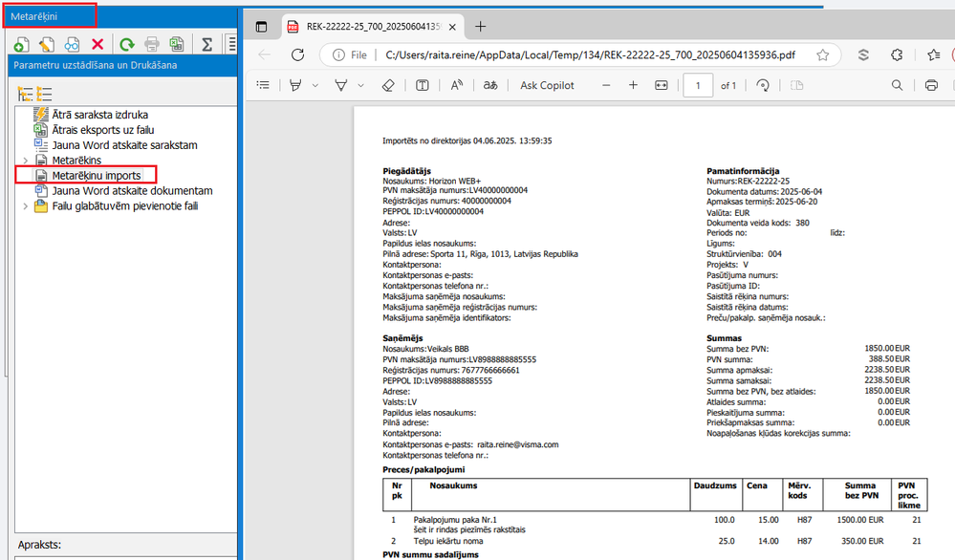The height and width of the screenshot is (560, 955).
Task: Click the grey printer icon in the Metarēķini toolbar
Action: click(x=152, y=44)
